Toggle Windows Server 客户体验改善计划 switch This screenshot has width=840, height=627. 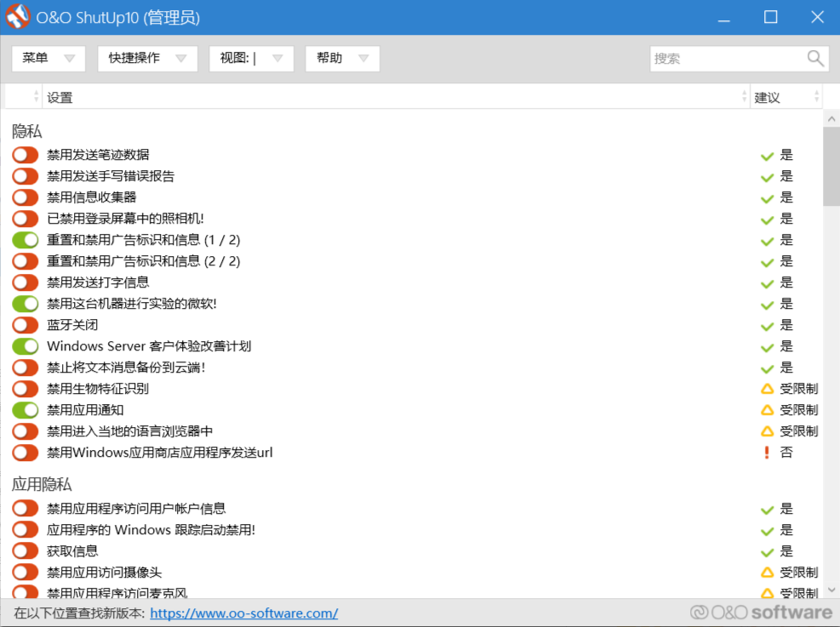point(26,346)
